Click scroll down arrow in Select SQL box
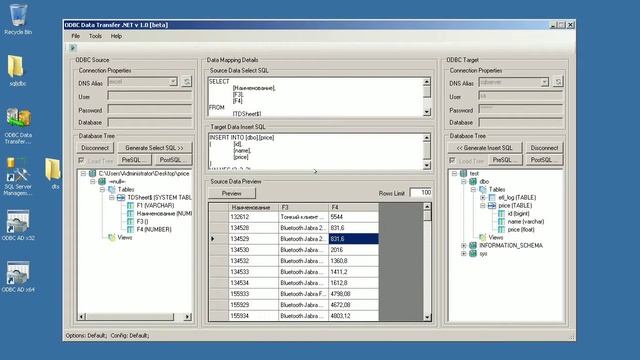640x360 pixels. tap(427, 112)
